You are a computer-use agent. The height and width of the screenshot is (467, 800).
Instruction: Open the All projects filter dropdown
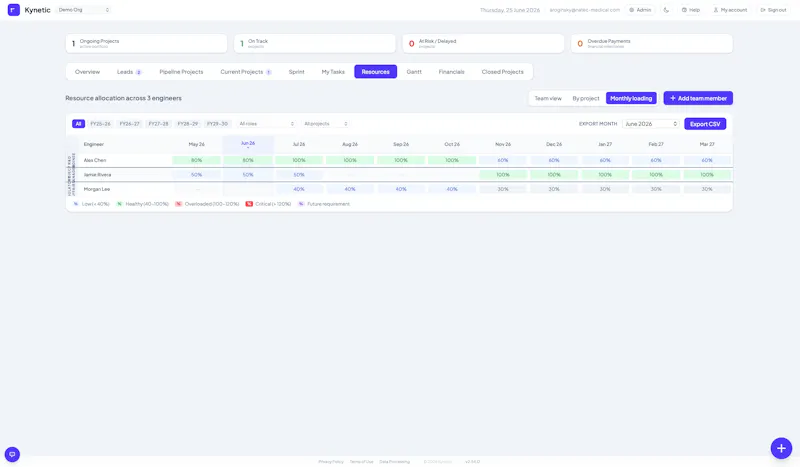click(x=326, y=124)
